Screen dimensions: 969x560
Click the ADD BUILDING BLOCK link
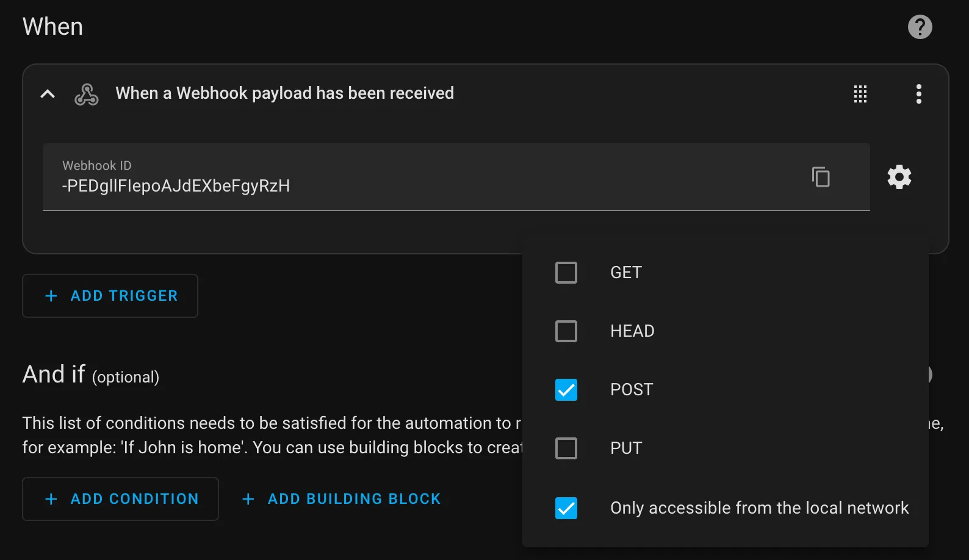pos(340,499)
